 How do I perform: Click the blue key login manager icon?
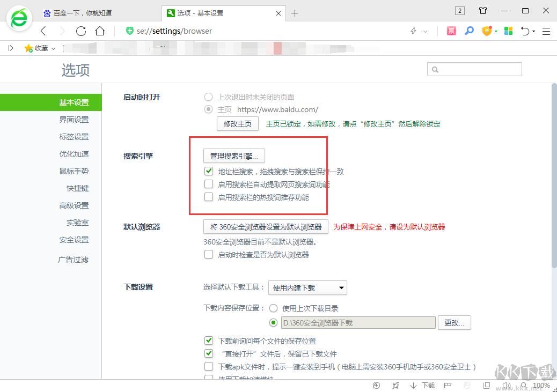click(x=470, y=31)
